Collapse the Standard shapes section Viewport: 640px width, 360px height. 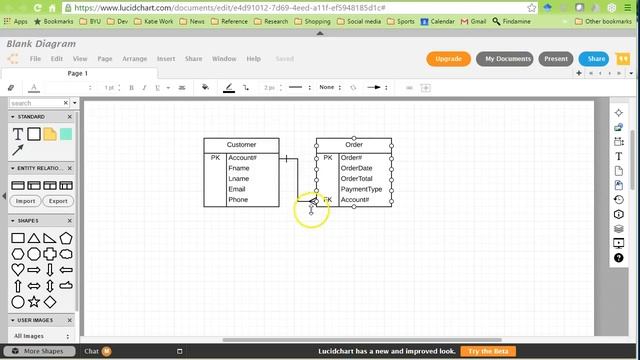(13, 117)
